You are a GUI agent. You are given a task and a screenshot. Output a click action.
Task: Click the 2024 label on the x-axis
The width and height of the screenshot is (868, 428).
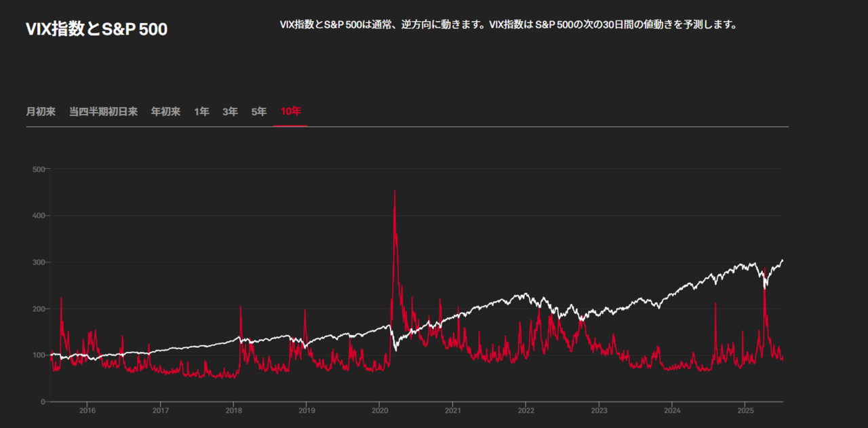[672, 410]
